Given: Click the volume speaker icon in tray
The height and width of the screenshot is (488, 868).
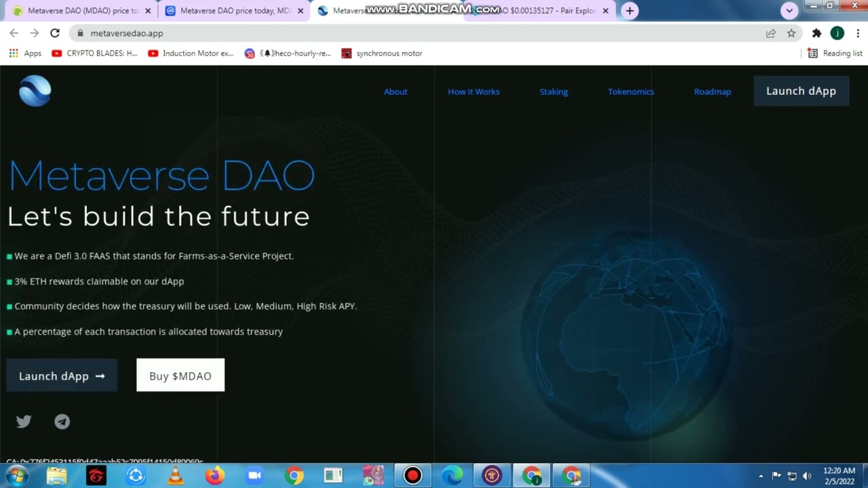Looking at the screenshot, I should pos(807,476).
